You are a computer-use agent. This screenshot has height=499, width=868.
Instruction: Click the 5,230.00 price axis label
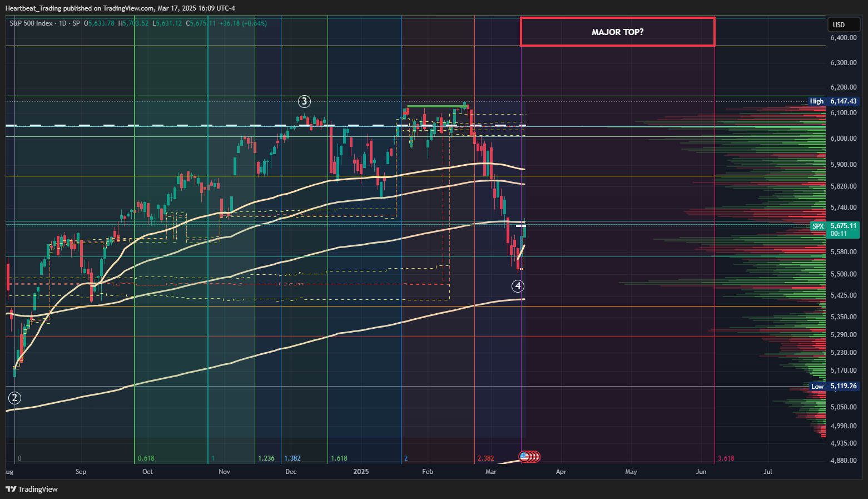[x=844, y=353]
